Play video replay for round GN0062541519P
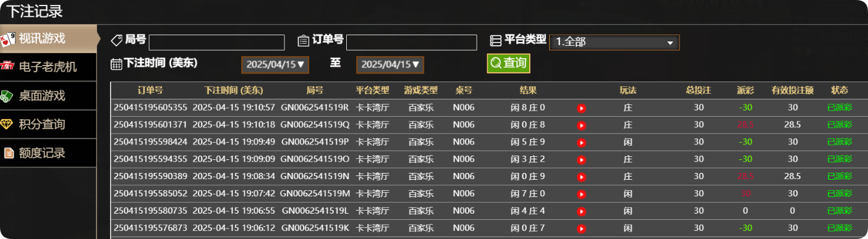 click(581, 143)
